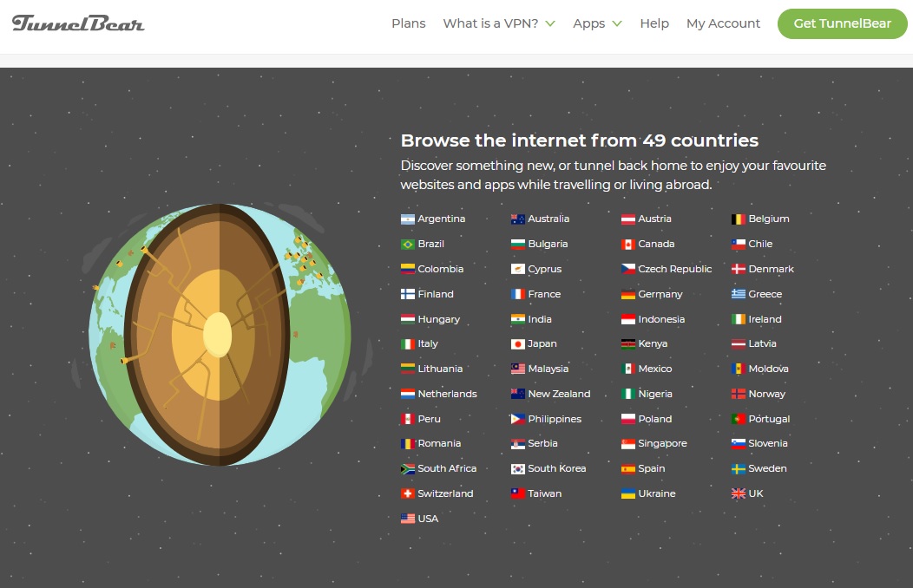Screen dimensions: 913x588
Task: Click the 'Bulgaria' country name
Action: point(548,245)
